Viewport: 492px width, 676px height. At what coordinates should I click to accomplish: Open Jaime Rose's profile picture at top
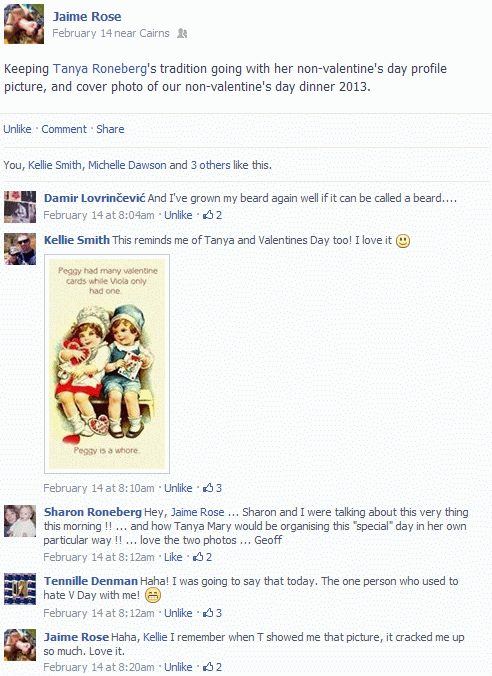24,24
